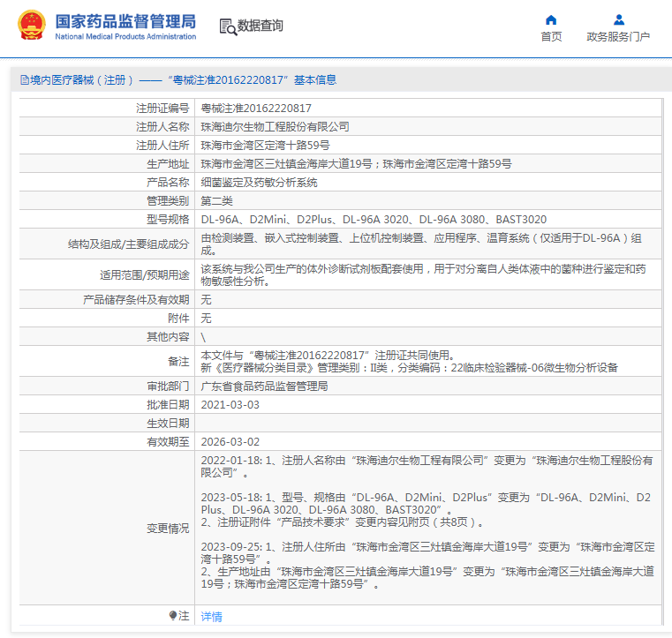Select the 2023-09-25 change record
Image resolution: width=672 pixels, height=638 pixels.
click(427, 566)
